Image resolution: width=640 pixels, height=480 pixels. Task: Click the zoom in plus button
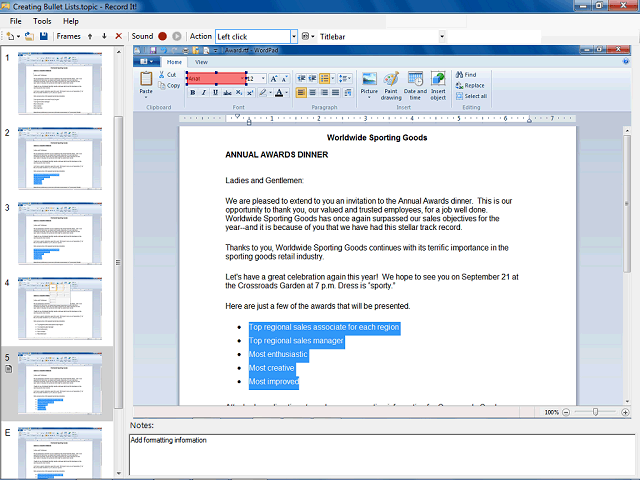point(625,412)
